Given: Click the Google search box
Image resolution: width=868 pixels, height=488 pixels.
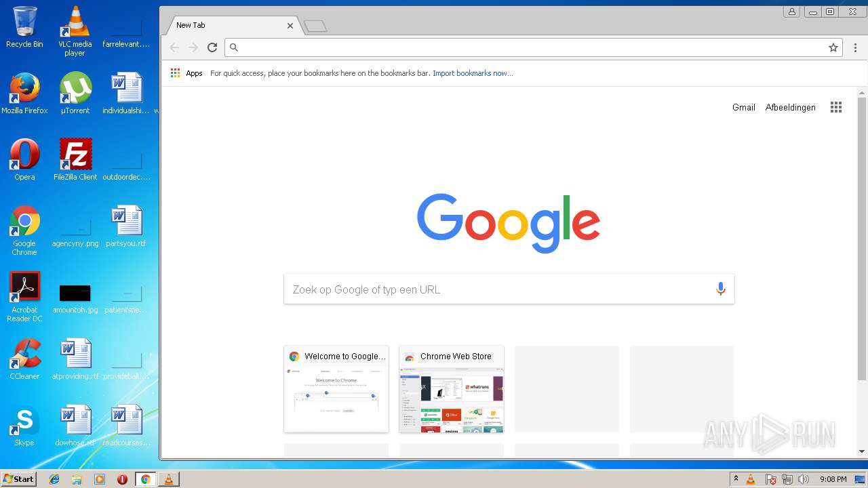Looking at the screenshot, I should click(509, 289).
